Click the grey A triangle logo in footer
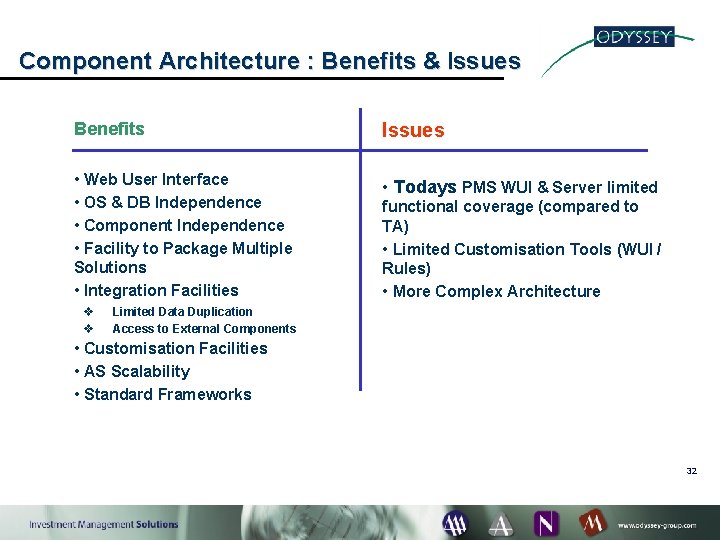The height and width of the screenshot is (540, 720). pyautogui.click(x=501, y=524)
